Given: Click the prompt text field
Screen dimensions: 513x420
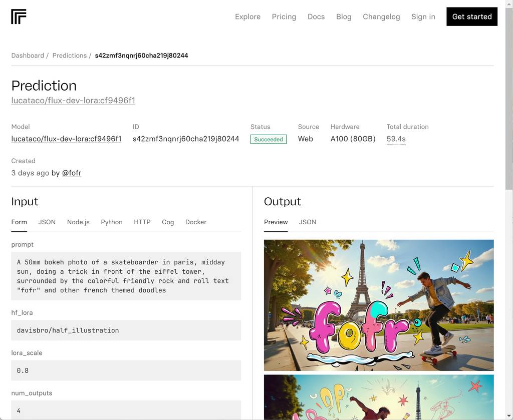Looking at the screenshot, I should coord(126,276).
